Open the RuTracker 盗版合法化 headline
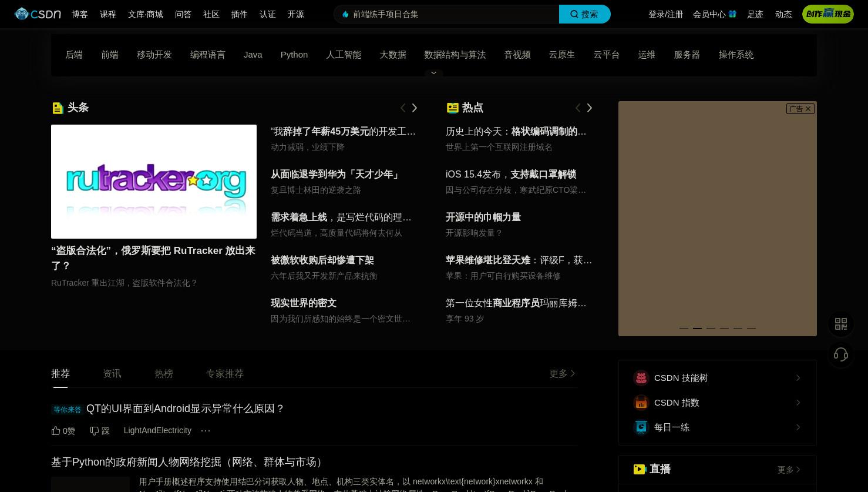Viewport: 868px width, 492px height. click(x=153, y=258)
